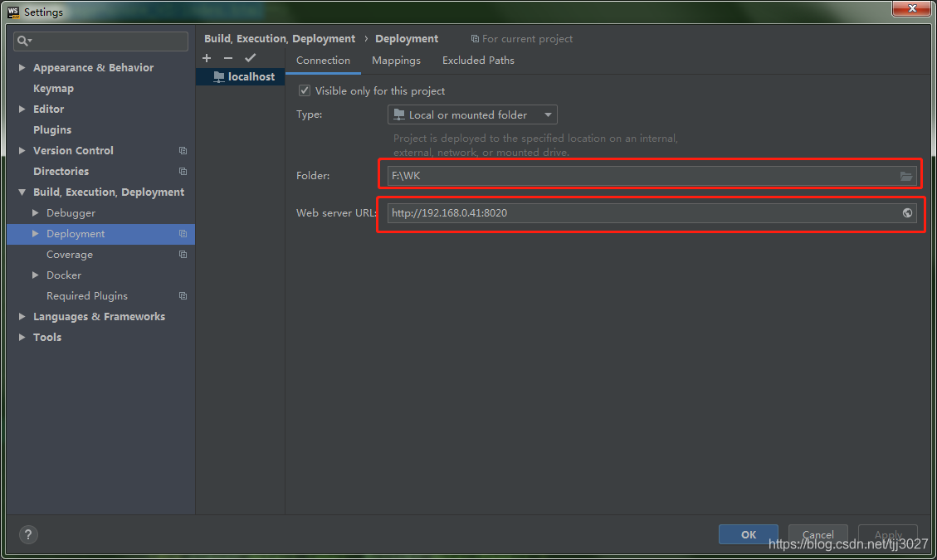
Task: Click project-level icon next to Directories
Action: 183,172
